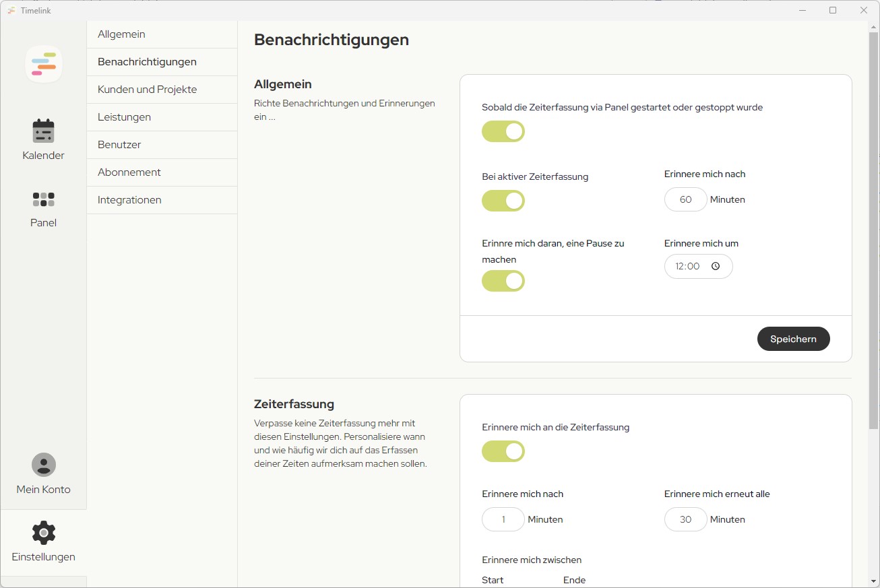The width and height of the screenshot is (880, 588).
Task: Select the Allgemein settings tab
Action: pyautogui.click(x=162, y=34)
